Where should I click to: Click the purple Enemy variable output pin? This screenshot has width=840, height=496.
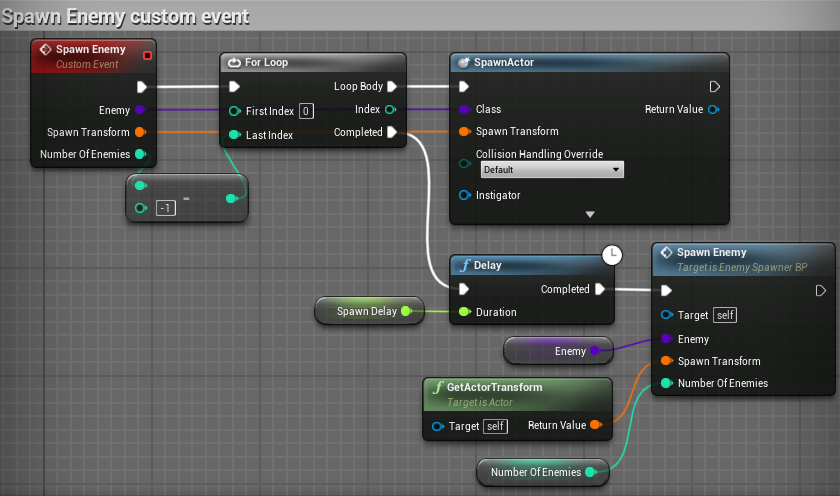[595, 351]
